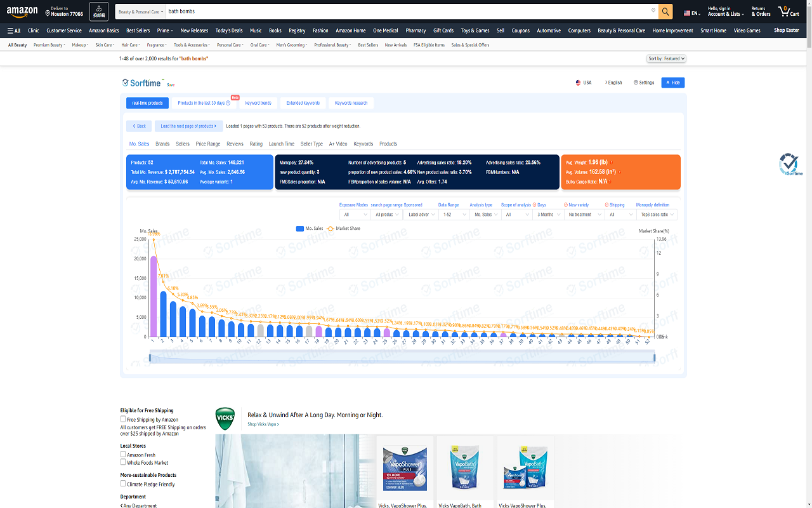The height and width of the screenshot is (508, 812).
Task: Open the All hamburger menu
Action: pyautogui.click(x=14, y=30)
